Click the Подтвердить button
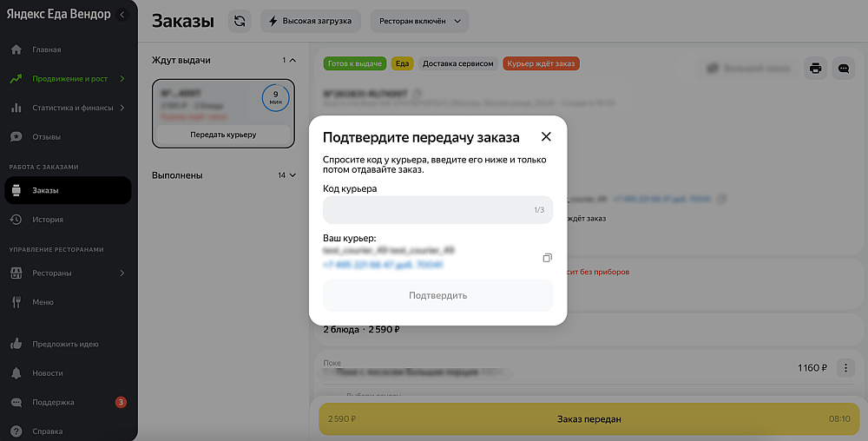This screenshot has width=868, height=441. pyautogui.click(x=437, y=295)
